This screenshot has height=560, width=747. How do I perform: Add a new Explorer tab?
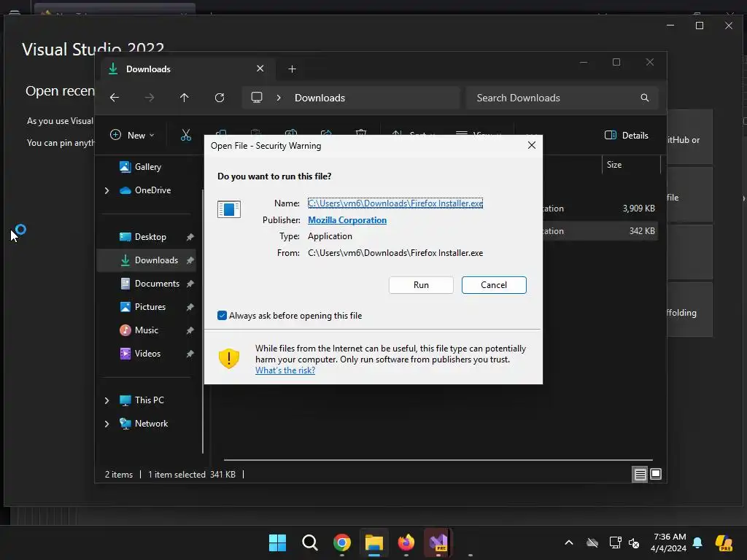(292, 69)
